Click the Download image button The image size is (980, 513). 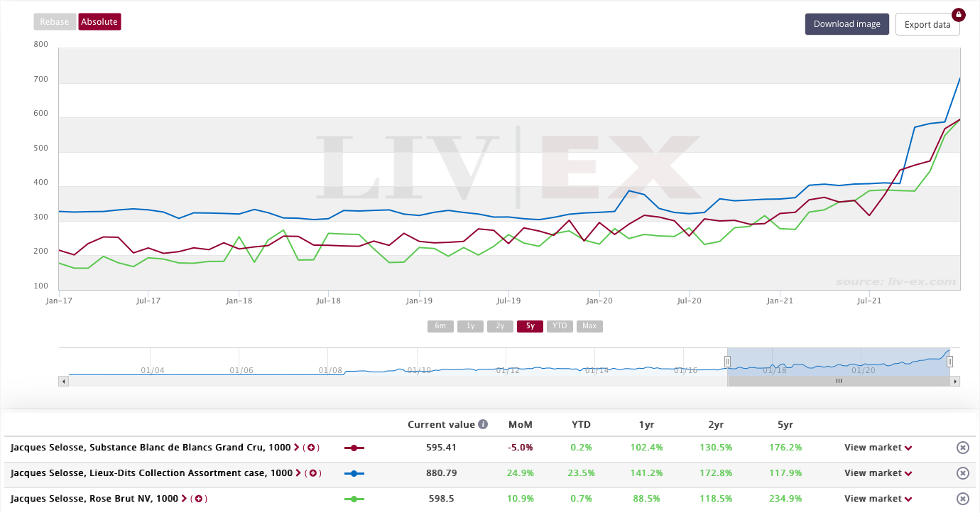coord(846,24)
